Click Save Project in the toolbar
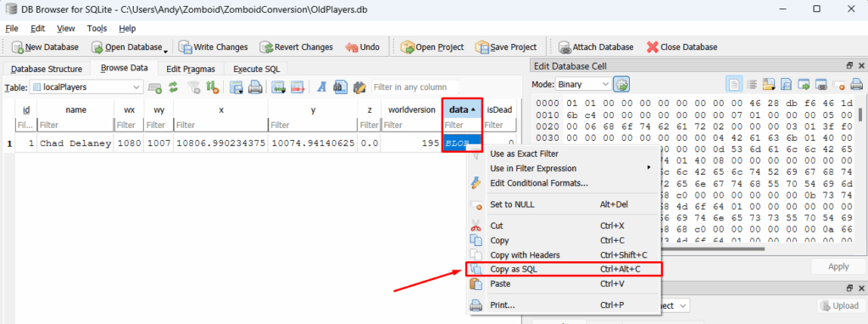Screen dimensions: 868x324 (x=507, y=47)
